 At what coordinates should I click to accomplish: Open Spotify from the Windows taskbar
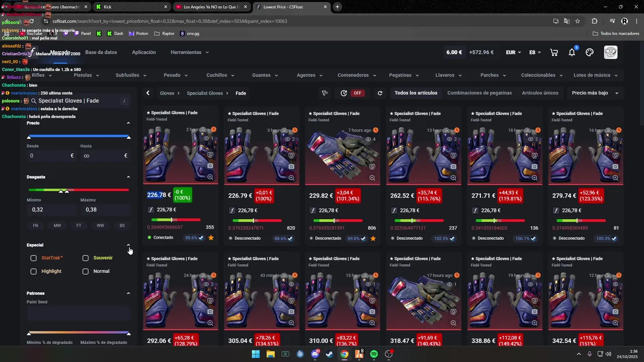tap(374, 354)
